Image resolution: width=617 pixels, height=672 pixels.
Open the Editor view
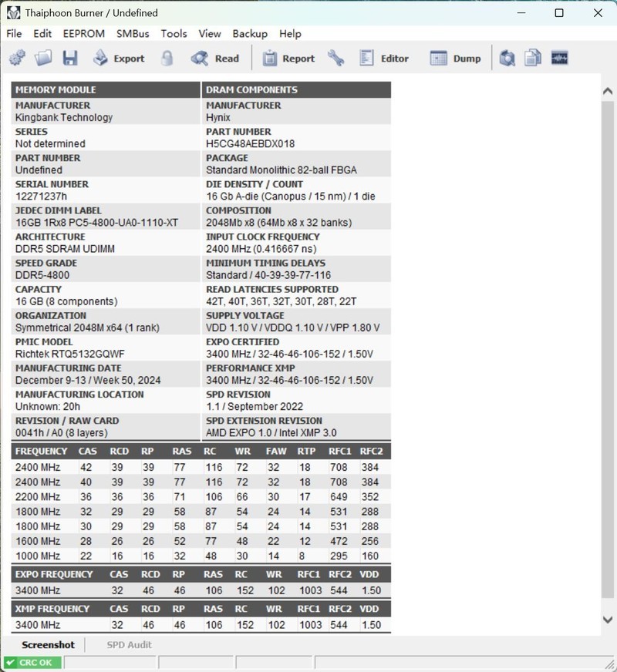click(x=384, y=59)
